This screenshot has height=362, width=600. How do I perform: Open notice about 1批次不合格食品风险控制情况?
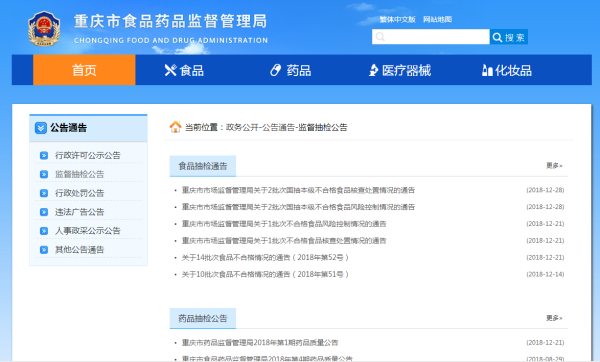[284, 224]
